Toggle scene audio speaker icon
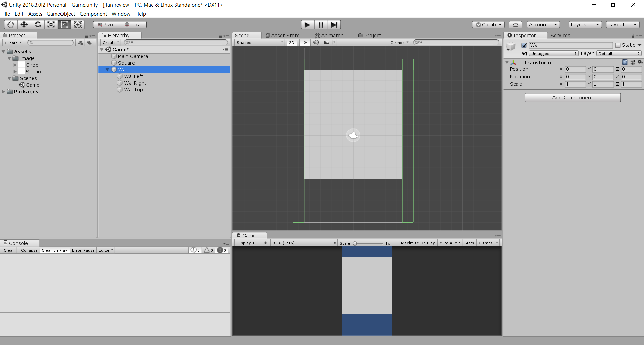 pos(316,42)
